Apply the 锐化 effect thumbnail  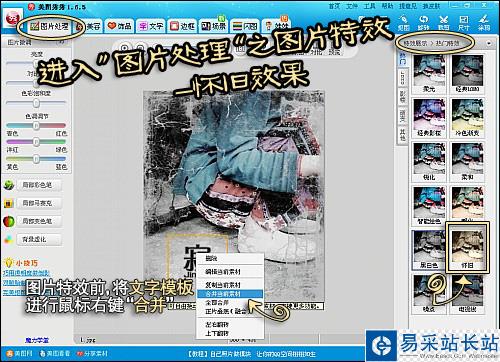(429, 162)
